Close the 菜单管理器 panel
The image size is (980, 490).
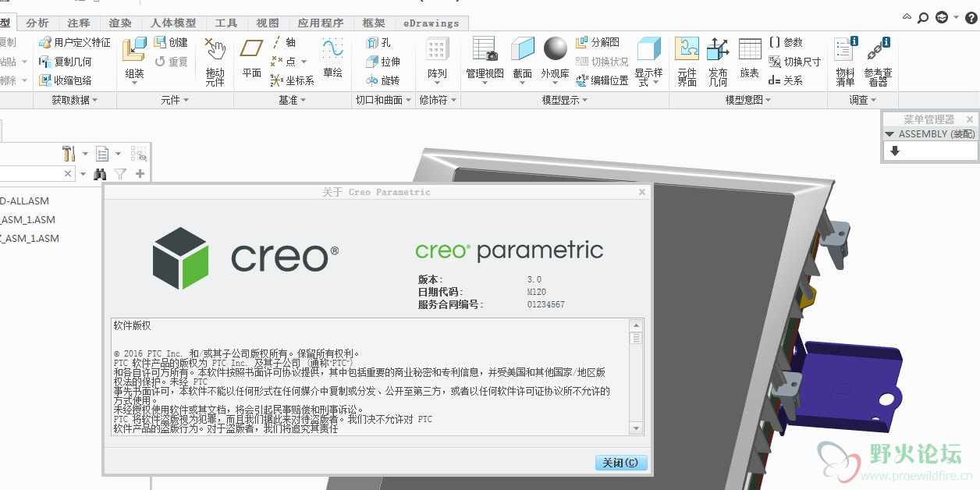pos(970,119)
